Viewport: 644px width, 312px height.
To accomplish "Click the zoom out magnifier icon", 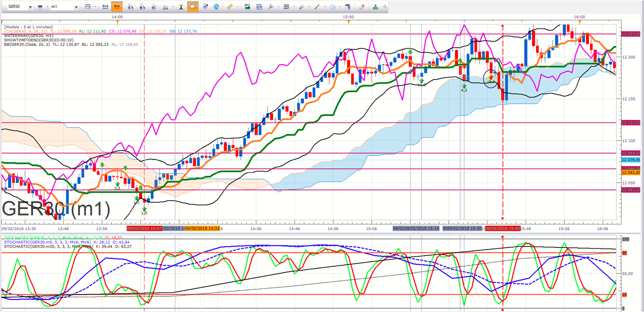I will pyautogui.click(x=142, y=7).
